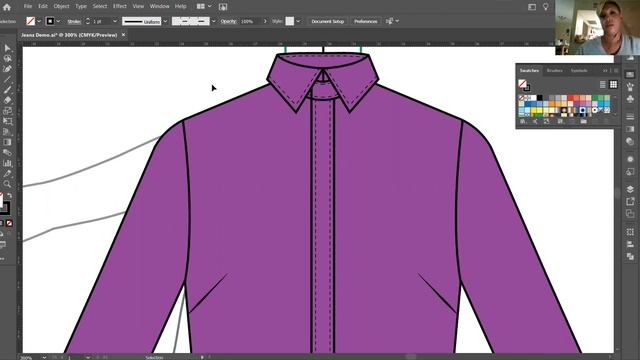Viewport: 640px width, 360px height.
Task: Toggle the toolbox stroke box
Action: click(5, 208)
